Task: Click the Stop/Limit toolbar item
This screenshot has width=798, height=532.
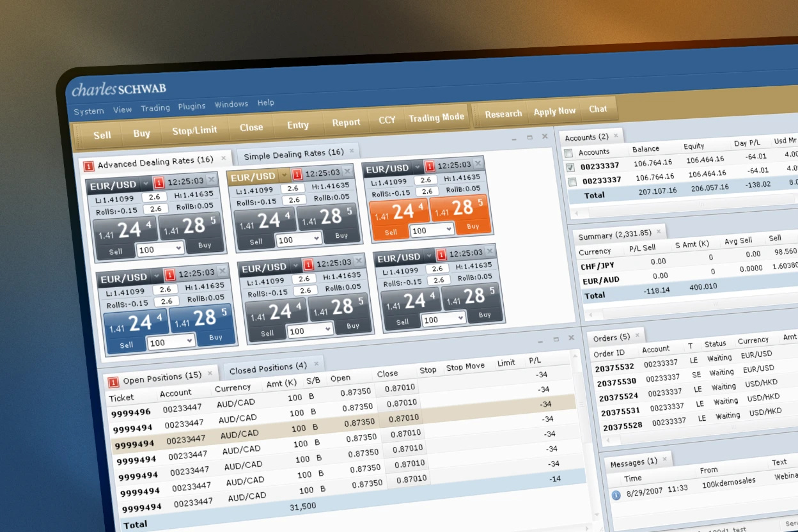Action: click(x=194, y=130)
